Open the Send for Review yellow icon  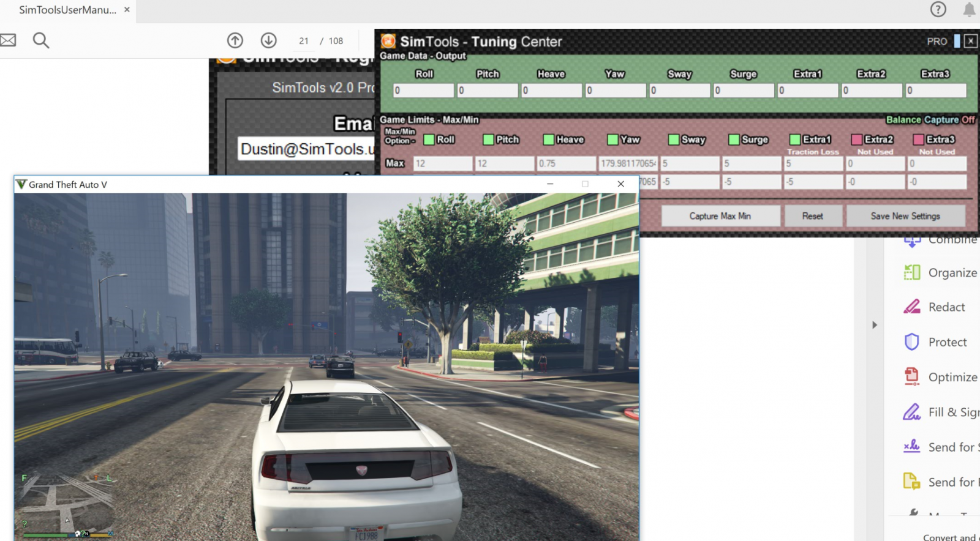912,482
